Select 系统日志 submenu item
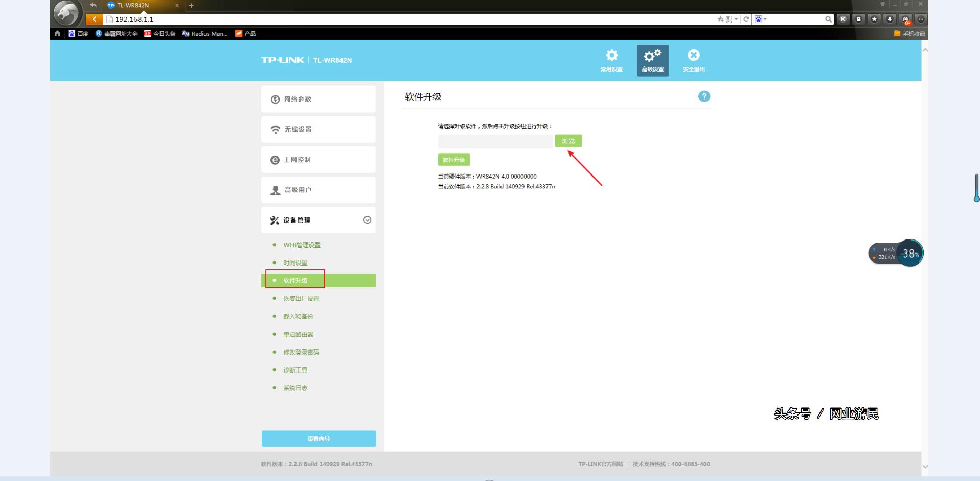This screenshot has width=980, height=481. tap(295, 388)
